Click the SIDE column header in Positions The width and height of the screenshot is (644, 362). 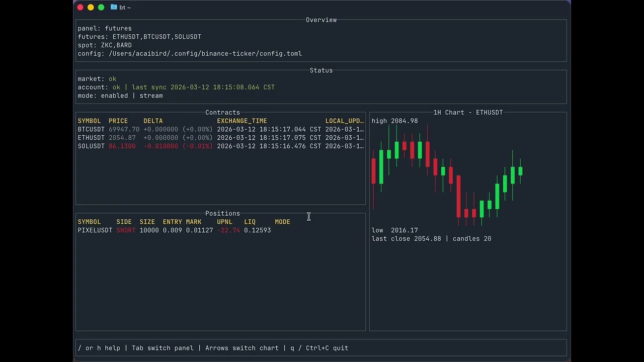[x=124, y=222]
